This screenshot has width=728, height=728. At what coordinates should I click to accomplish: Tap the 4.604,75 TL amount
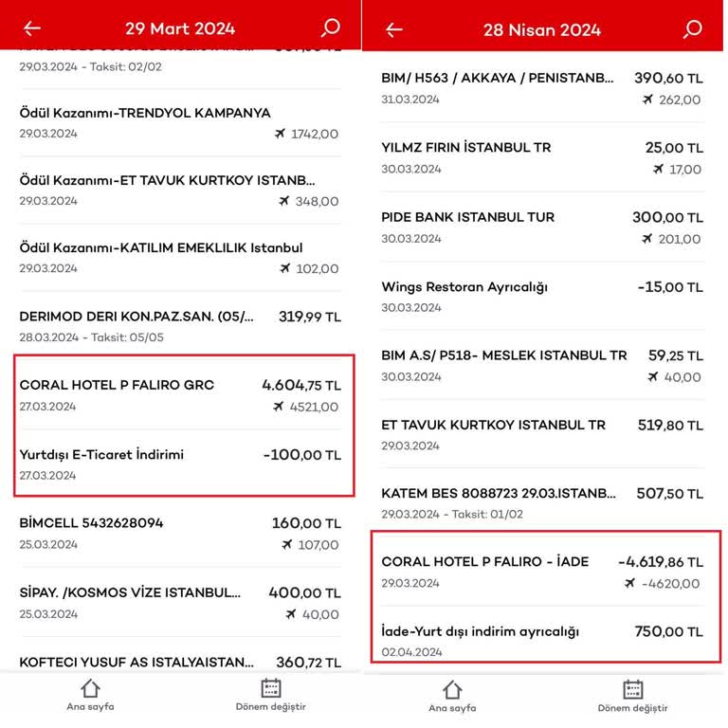(301, 385)
